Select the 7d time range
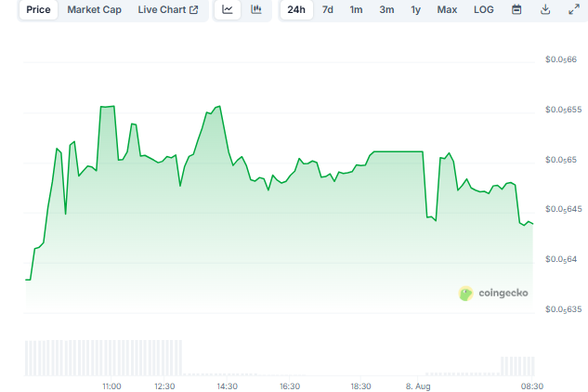Viewport: 588px width, 392px height. point(327,9)
